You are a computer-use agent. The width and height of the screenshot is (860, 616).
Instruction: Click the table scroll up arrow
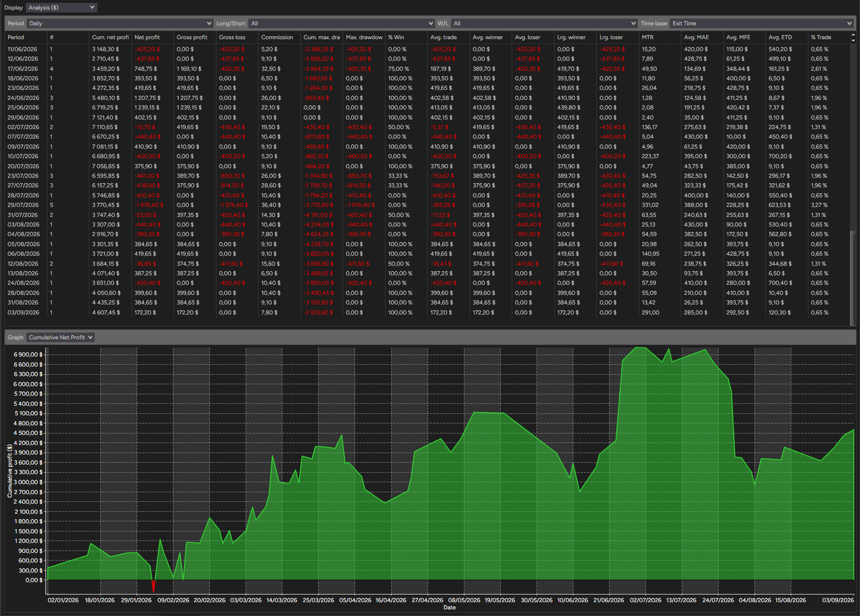coord(853,34)
